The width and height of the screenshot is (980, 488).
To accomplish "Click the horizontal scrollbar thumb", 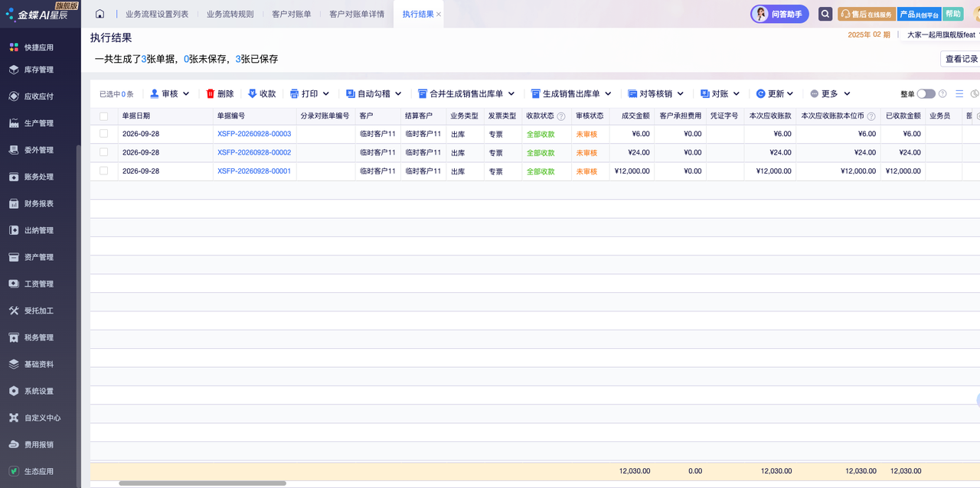I will 202,483.
